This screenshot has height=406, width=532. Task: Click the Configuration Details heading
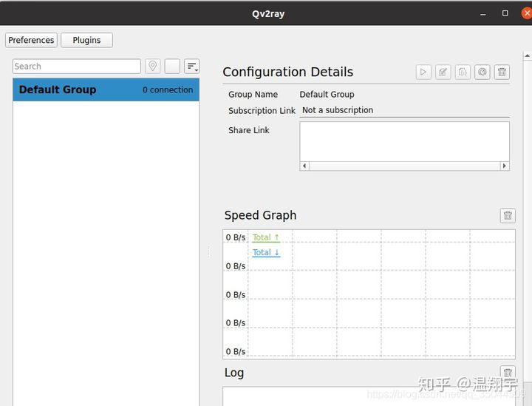click(287, 72)
